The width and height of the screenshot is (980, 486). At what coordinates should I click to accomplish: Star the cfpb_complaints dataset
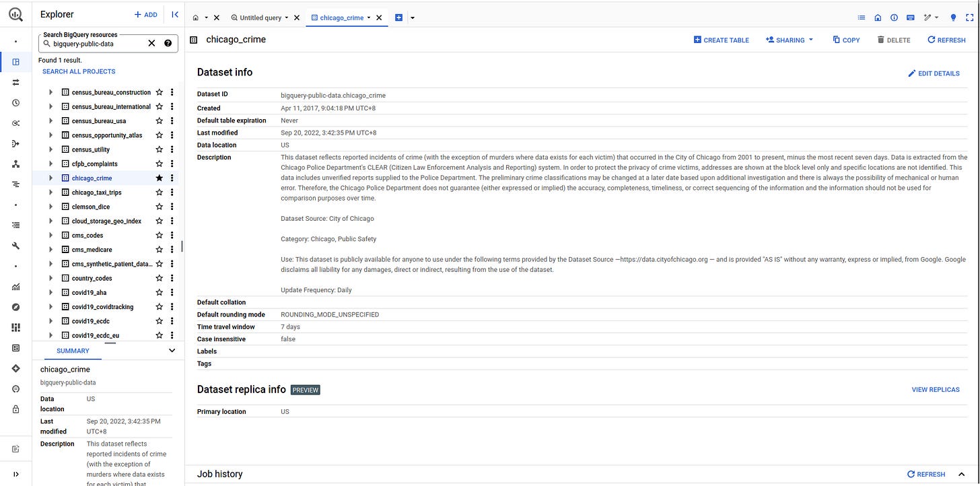point(160,164)
